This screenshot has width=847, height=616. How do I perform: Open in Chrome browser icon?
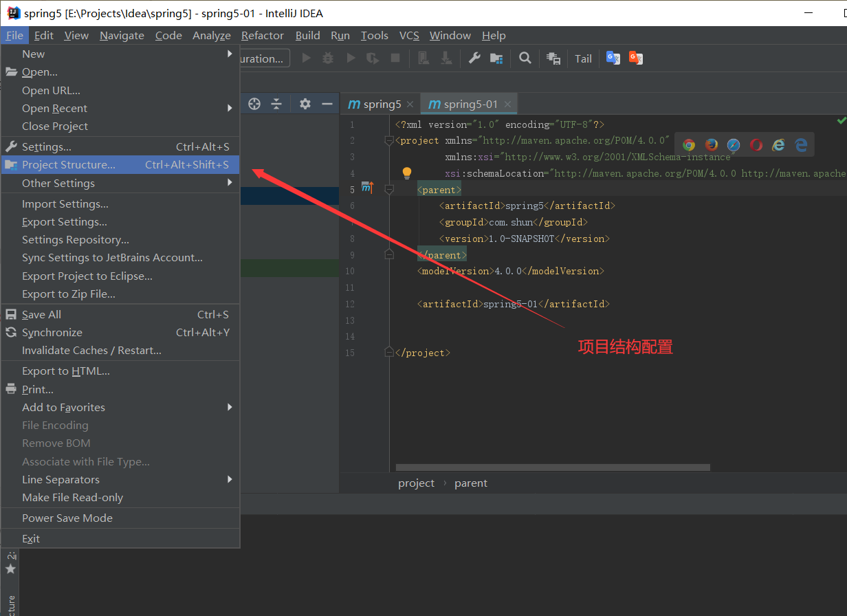(689, 144)
